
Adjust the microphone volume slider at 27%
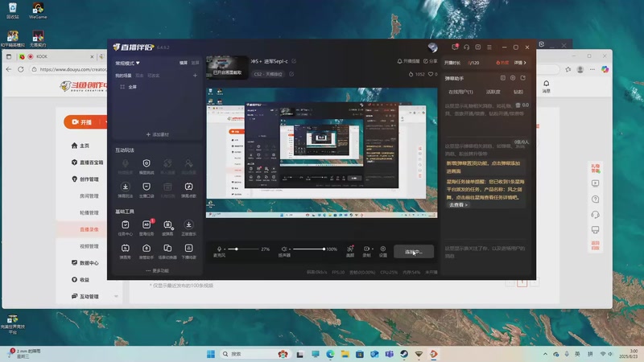click(x=242, y=249)
